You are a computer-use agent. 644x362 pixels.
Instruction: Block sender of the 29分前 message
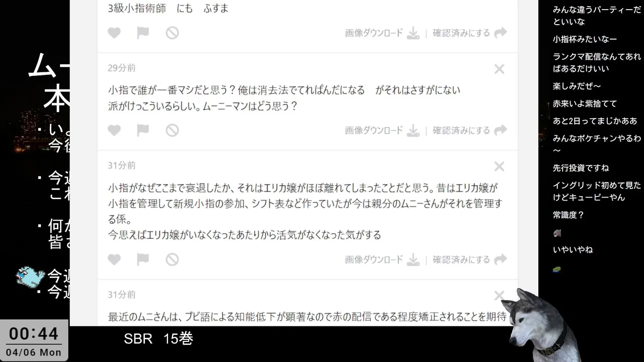[x=173, y=130]
